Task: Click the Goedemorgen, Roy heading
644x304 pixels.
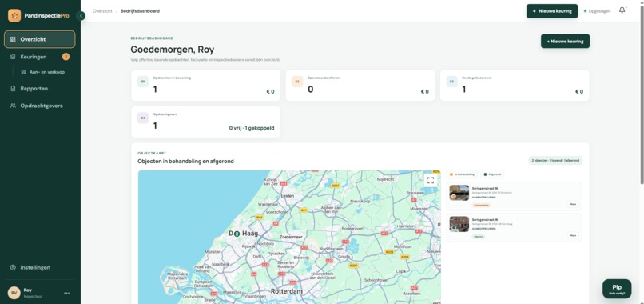Action: click(x=172, y=50)
